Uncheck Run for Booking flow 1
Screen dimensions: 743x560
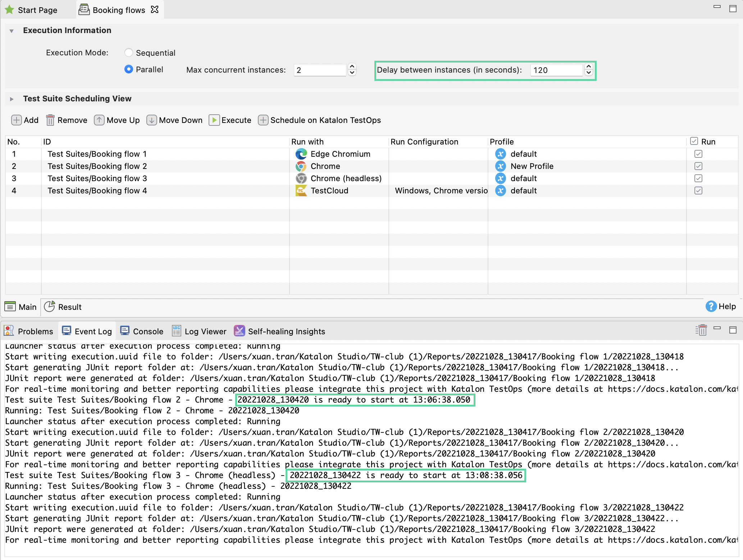coord(698,154)
